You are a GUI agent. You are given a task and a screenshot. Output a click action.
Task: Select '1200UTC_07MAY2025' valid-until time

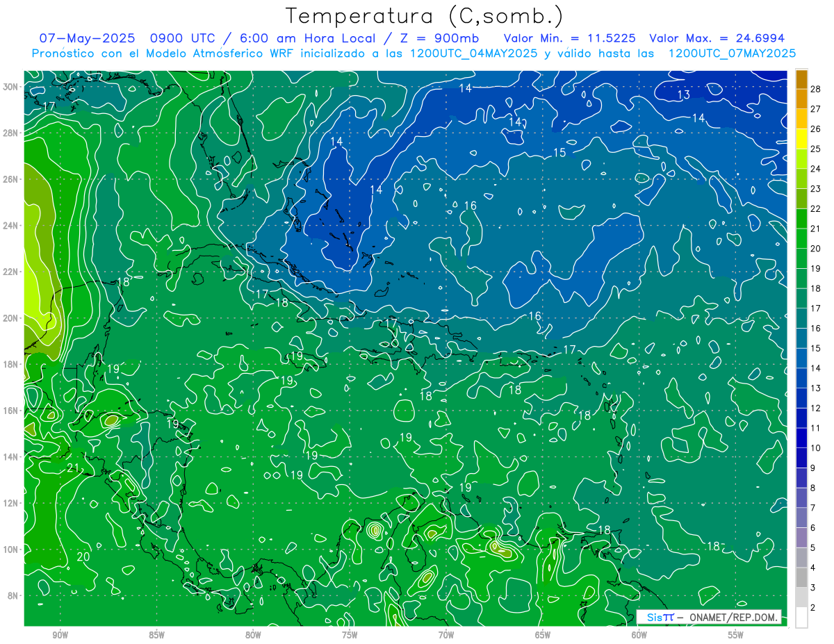732,53
